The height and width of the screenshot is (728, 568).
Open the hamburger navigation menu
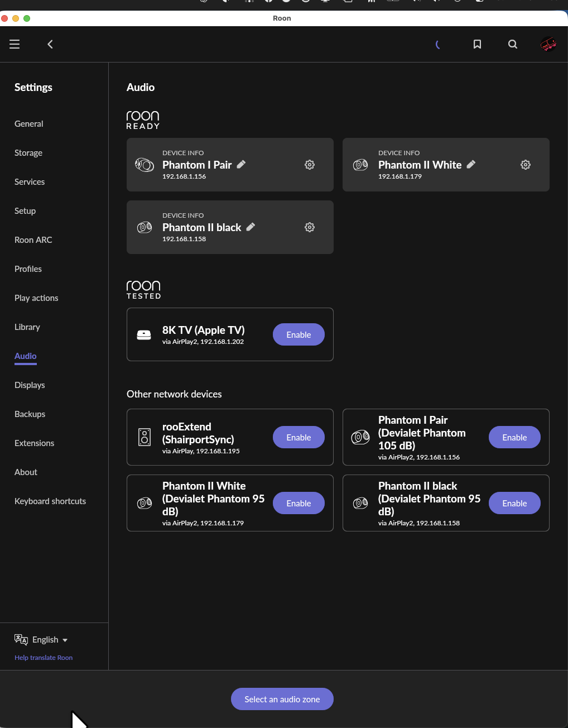[15, 44]
